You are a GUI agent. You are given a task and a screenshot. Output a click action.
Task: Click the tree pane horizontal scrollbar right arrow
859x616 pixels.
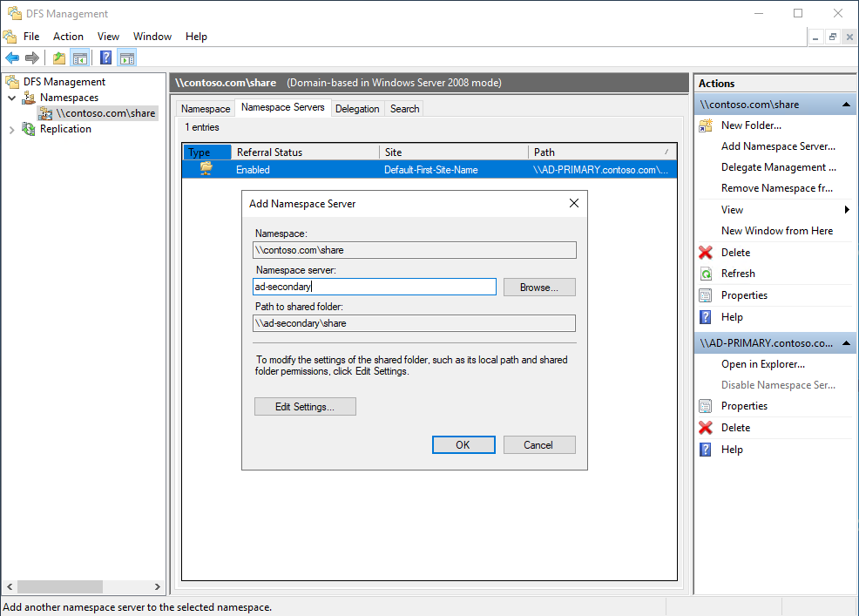click(x=158, y=586)
